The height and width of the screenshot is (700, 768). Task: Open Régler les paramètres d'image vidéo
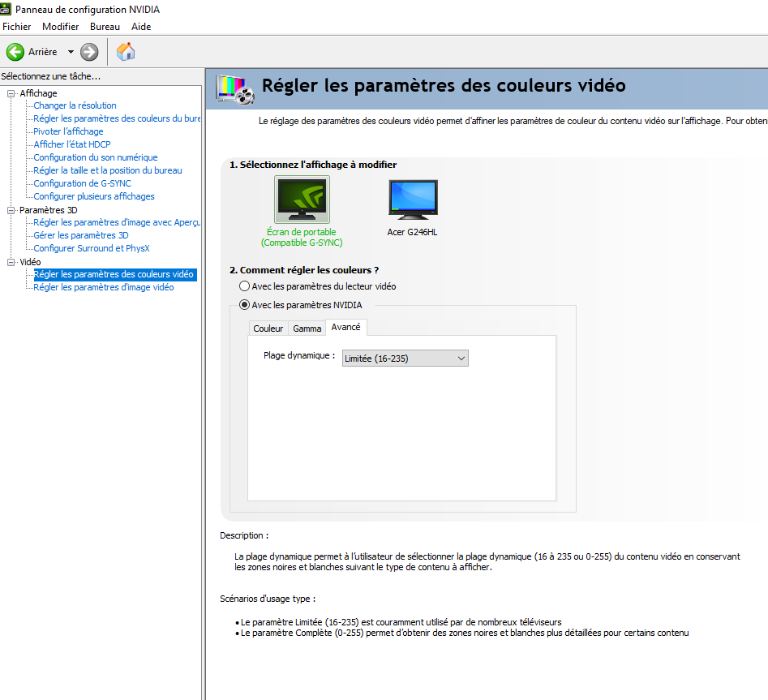(103, 287)
